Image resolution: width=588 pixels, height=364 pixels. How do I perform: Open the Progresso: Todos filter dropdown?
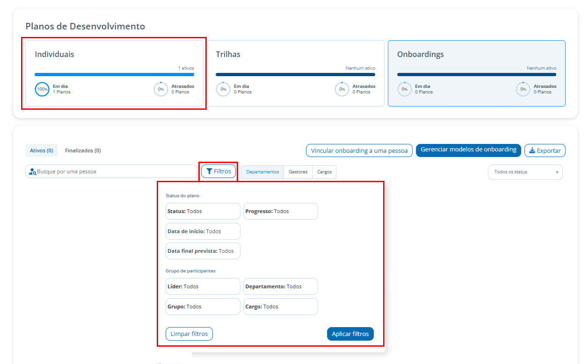click(281, 211)
